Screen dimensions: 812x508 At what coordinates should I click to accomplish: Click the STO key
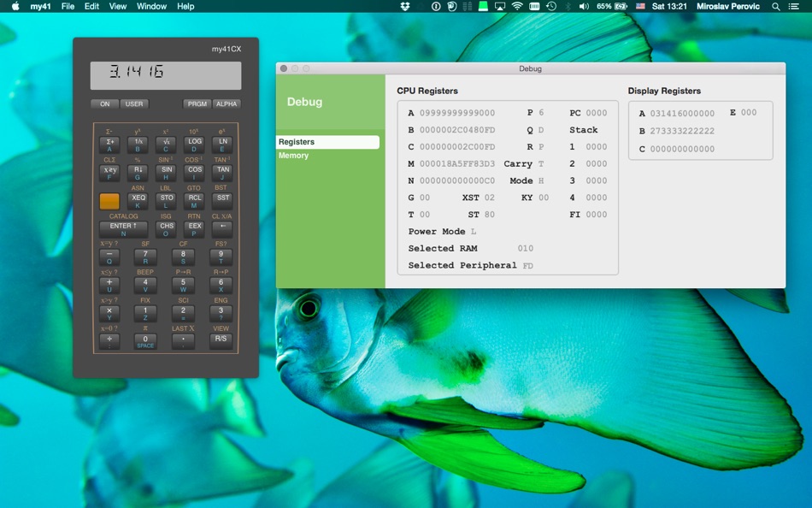(x=166, y=201)
